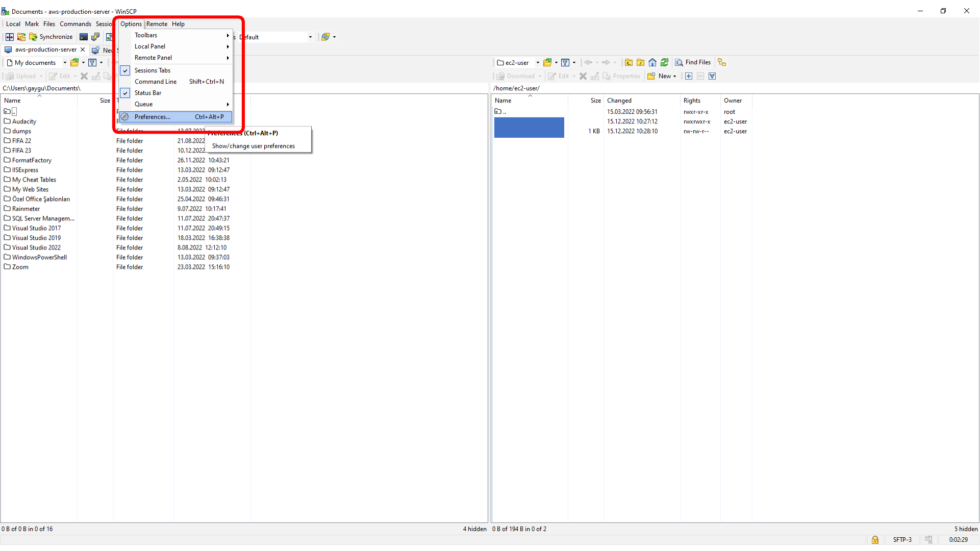Click the refresh transfer settings globe icon

[325, 37]
